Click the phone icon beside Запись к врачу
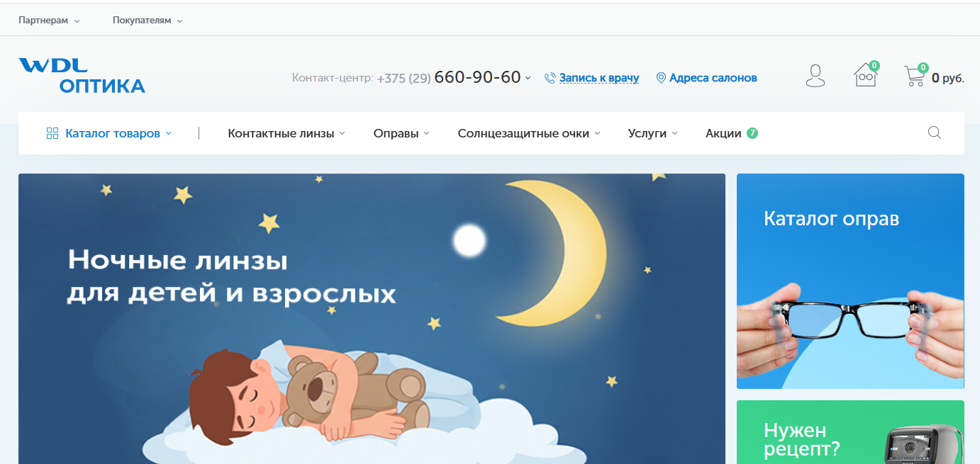Viewport: 980px width, 464px height. pyautogui.click(x=550, y=78)
